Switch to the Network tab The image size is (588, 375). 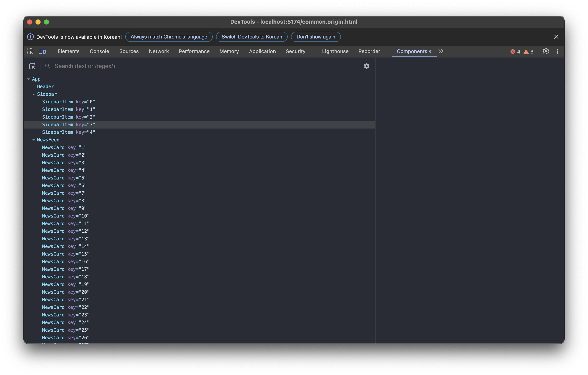pyautogui.click(x=159, y=51)
